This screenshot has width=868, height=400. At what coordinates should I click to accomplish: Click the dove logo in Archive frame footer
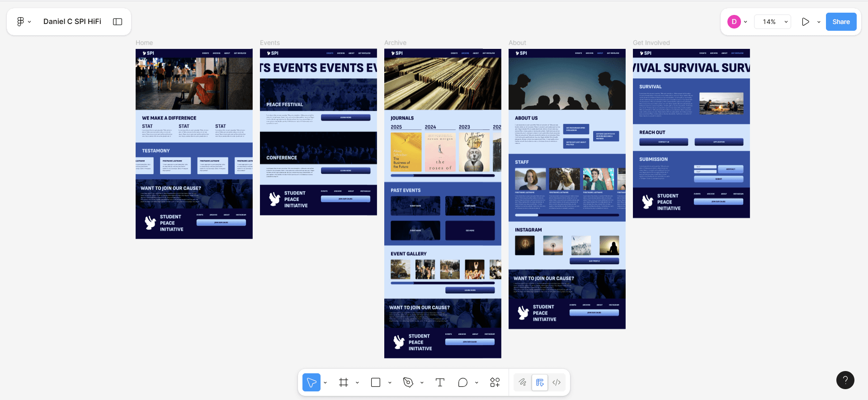tap(399, 342)
